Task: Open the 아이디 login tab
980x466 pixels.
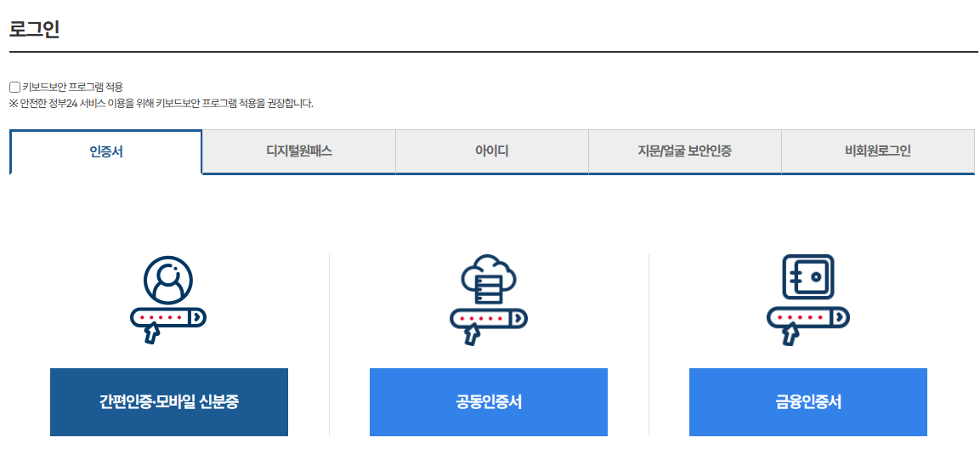Action: coord(492,151)
